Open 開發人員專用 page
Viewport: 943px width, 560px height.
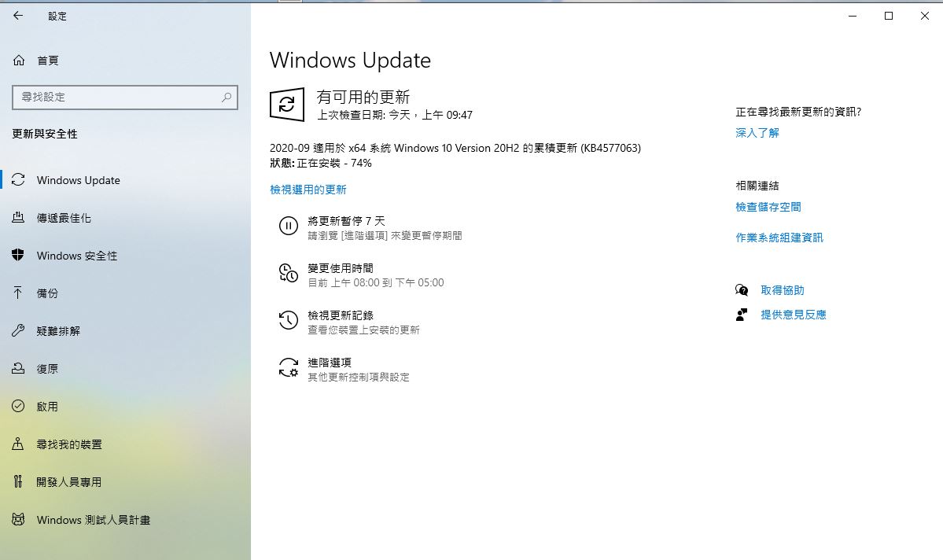point(69,482)
